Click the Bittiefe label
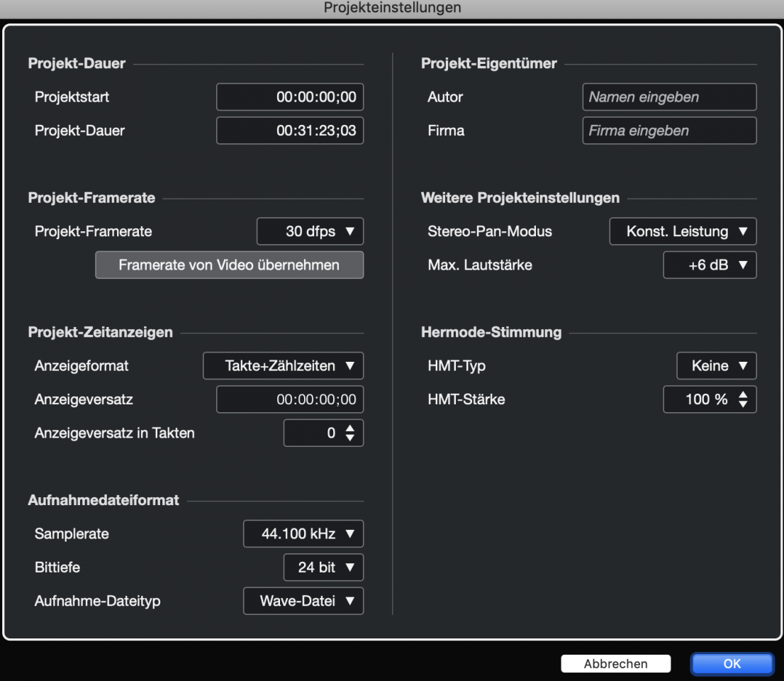This screenshot has height=681, width=784. [x=57, y=567]
